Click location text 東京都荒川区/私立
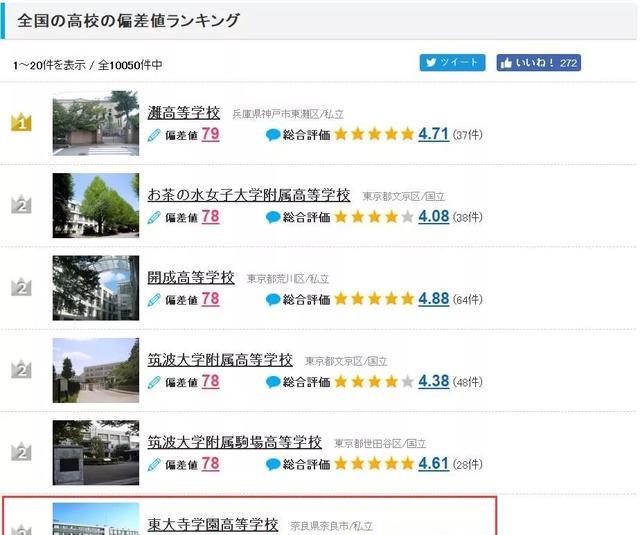The width and height of the screenshot is (640, 535). (x=288, y=279)
